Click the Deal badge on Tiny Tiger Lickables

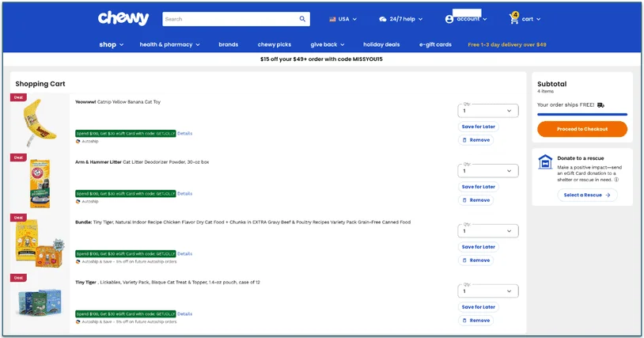pos(18,278)
